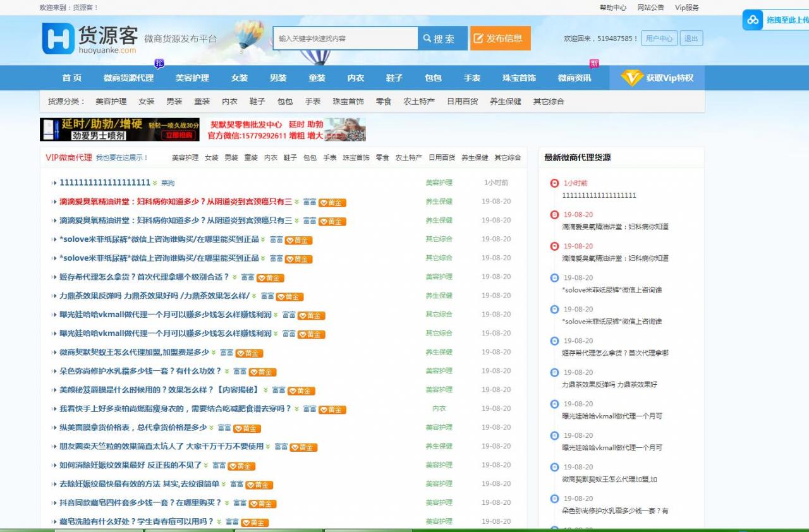Click the 富富 badge on the solove米菲纸尿裤 listing
809x532 pixels.
pyautogui.click(x=276, y=239)
